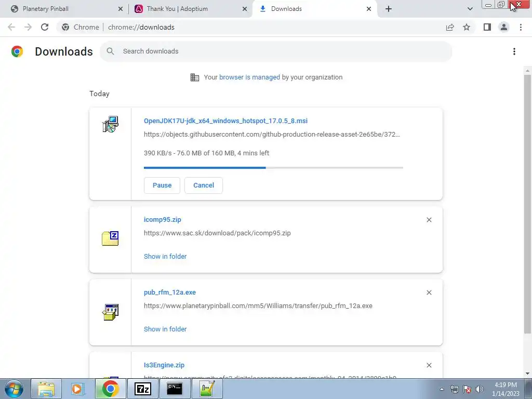Image resolution: width=532 pixels, height=399 pixels.
Task: Focus the Search downloads field
Action: (x=276, y=51)
